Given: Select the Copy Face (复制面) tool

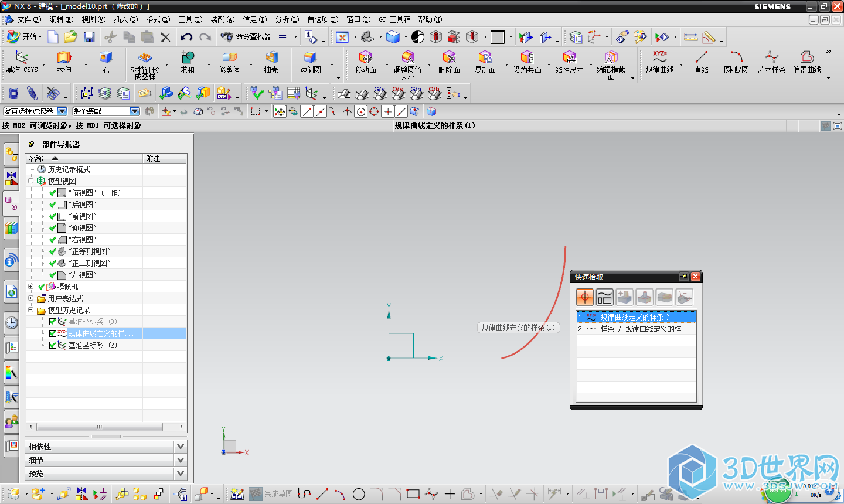Looking at the screenshot, I should click(x=485, y=62).
